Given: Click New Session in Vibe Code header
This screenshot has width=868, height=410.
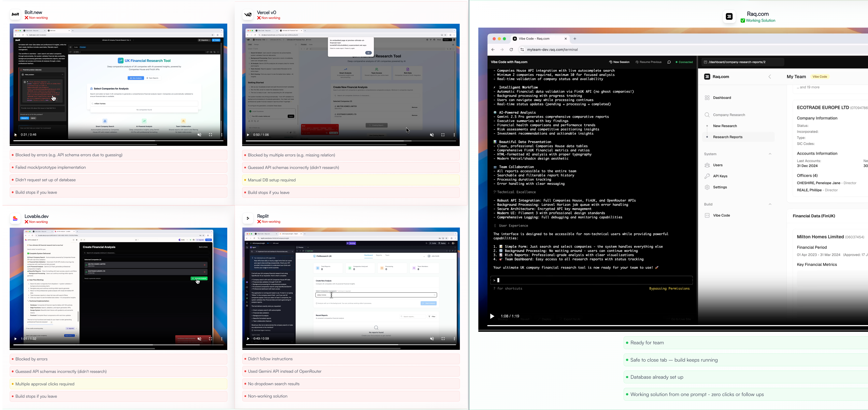Looking at the screenshot, I should coord(619,62).
